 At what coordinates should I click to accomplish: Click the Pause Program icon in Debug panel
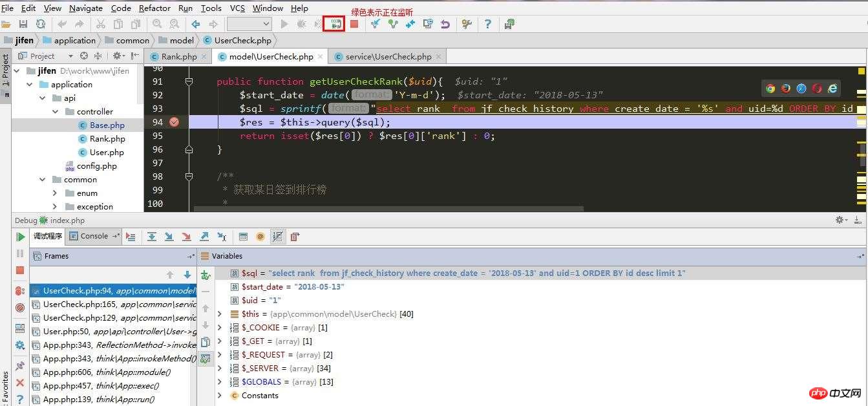[20, 253]
